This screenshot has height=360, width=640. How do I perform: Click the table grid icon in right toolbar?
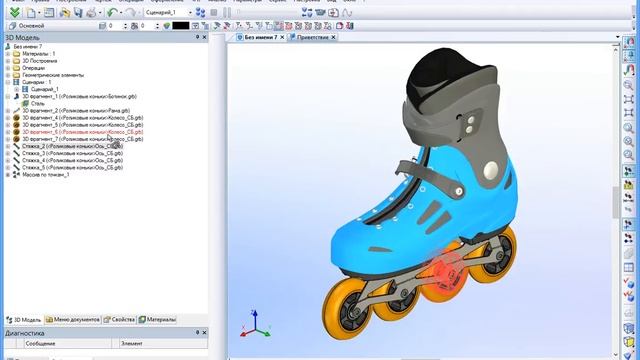point(629,268)
